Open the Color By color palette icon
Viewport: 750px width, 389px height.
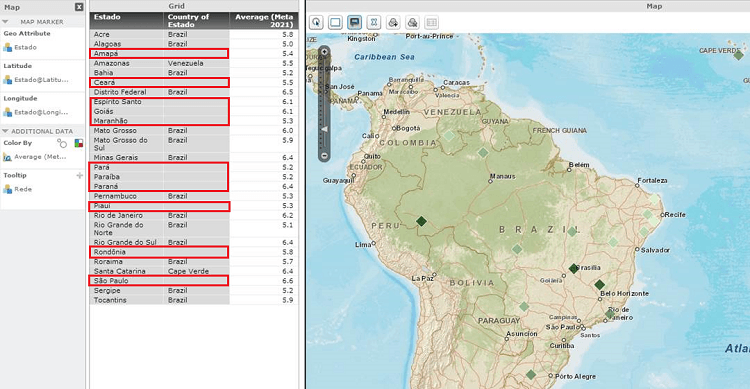pyautogui.click(x=78, y=143)
